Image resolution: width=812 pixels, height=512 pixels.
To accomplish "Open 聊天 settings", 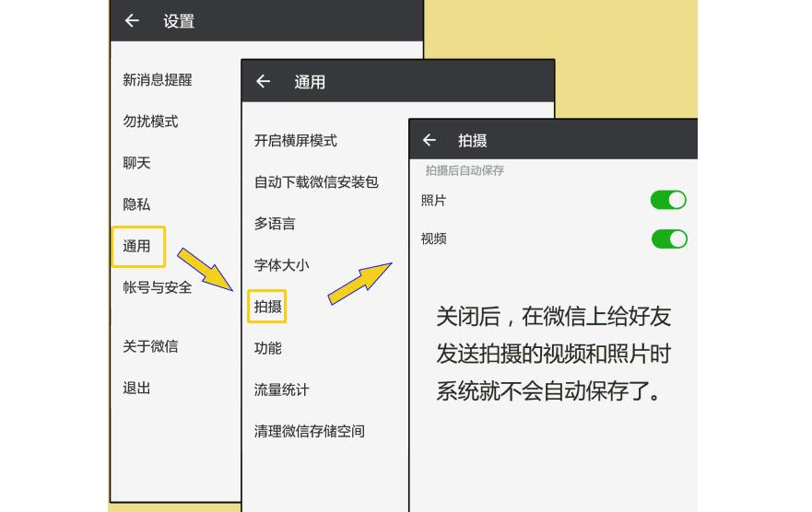I will pyautogui.click(x=136, y=163).
